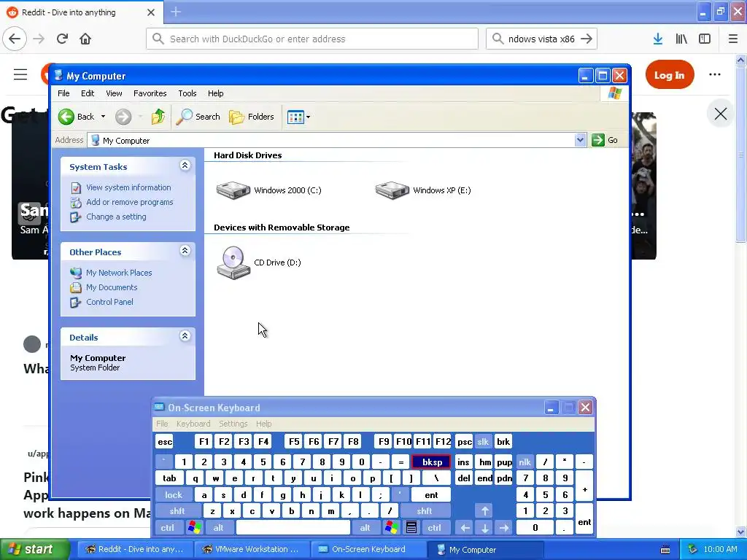The height and width of the screenshot is (560, 747).
Task: Select the CD Drive (D:) icon
Action: (x=233, y=262)
